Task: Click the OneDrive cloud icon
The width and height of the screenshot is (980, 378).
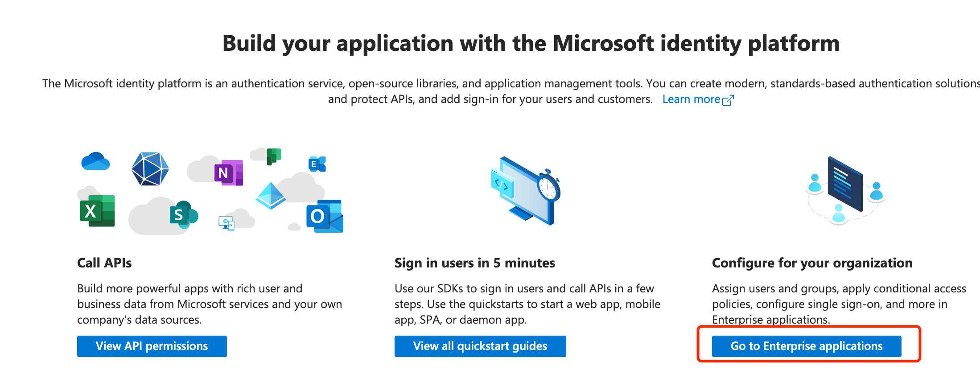Action: pos(95,162)
